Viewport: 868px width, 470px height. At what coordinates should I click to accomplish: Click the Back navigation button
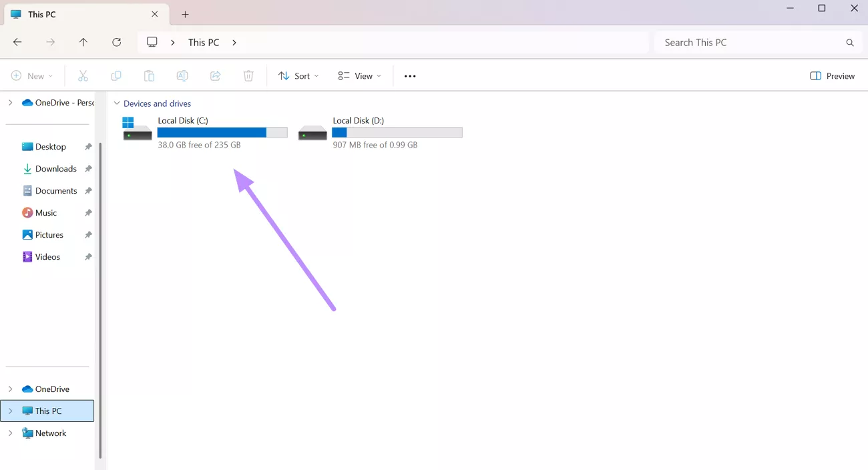[17, 41]
